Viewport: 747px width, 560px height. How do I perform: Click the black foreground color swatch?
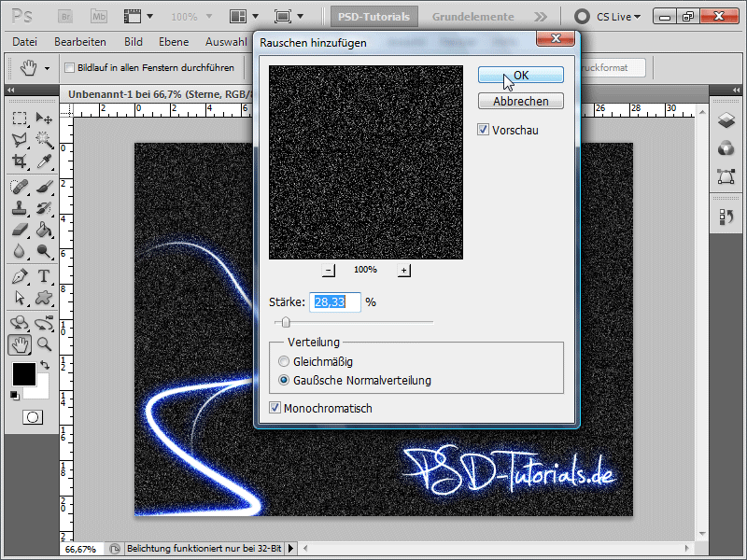click(24, 374)
